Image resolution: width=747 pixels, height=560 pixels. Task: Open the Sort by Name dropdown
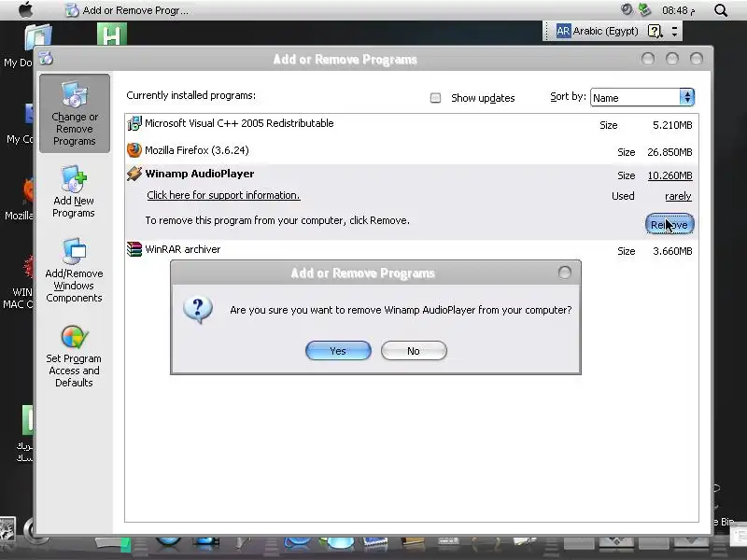(642, 98)
